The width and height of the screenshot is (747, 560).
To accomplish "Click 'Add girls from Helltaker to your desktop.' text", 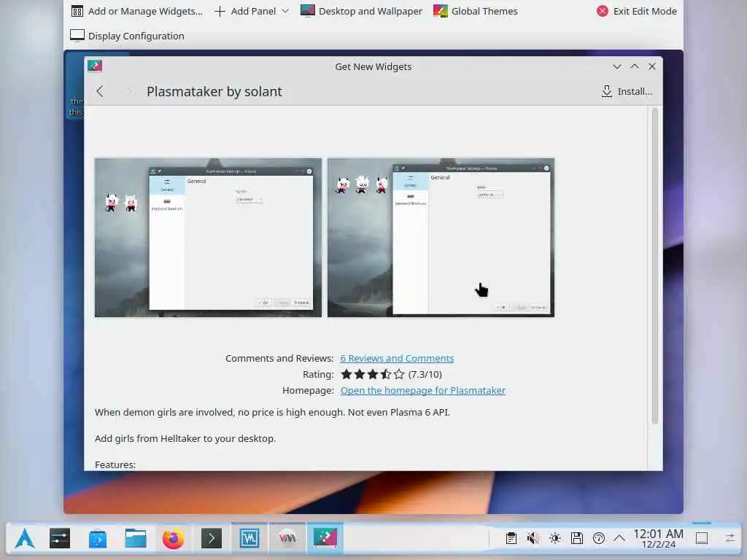I will (x=185, y=438).
